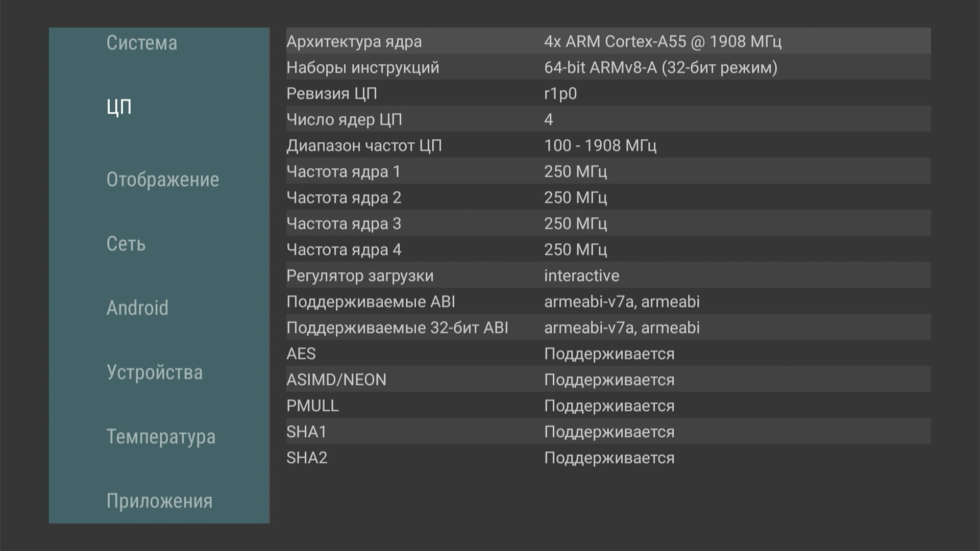
Task: Open the Система section in sidebar
Action: tap(142, 43)
